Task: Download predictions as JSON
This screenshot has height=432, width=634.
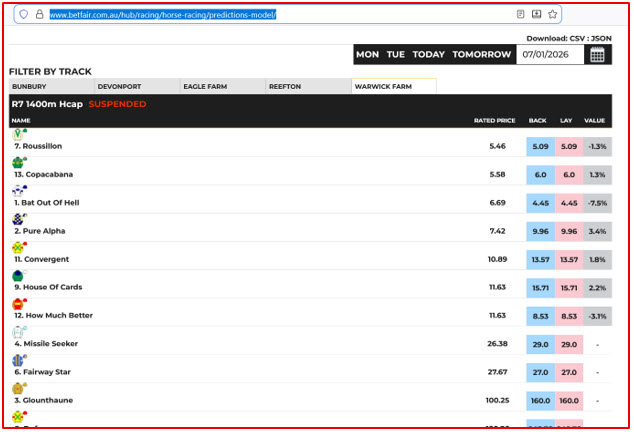Action: pyautogui.click(x=601, y=38)
